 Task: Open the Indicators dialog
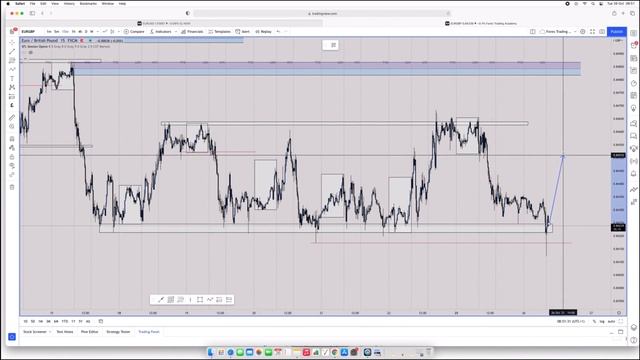click(x=161, y=31)
